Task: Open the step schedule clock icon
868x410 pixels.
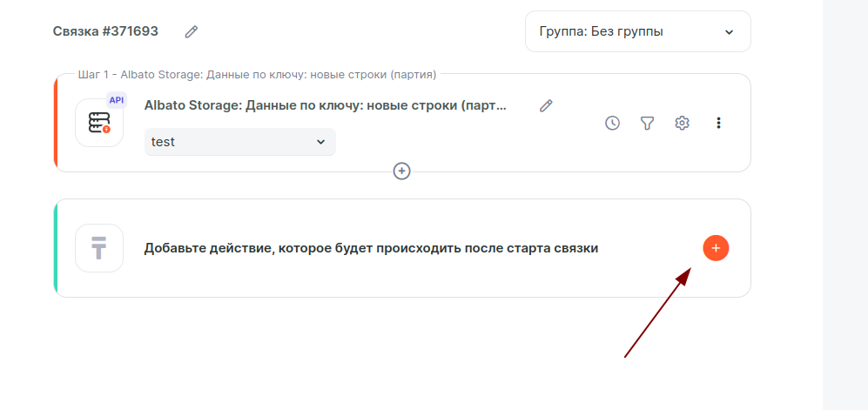Action: (613, 123)
